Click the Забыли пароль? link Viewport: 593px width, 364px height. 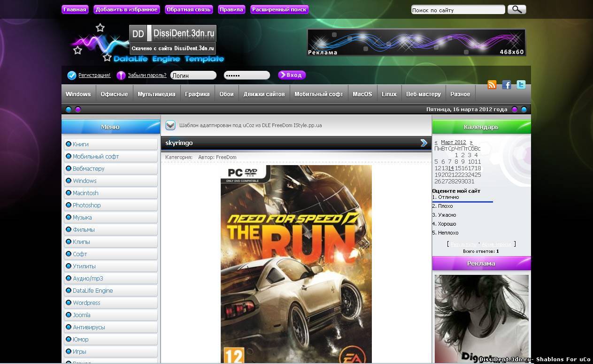[x=147, y=75]
